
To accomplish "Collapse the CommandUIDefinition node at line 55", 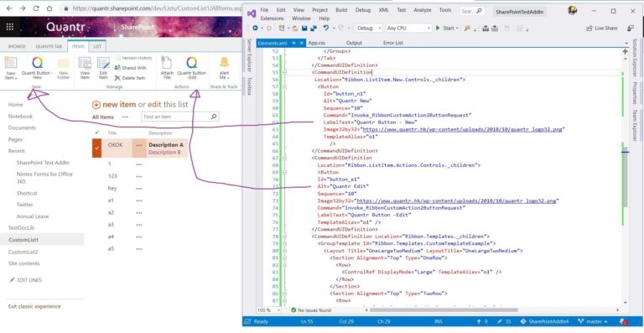I will 284,72.
